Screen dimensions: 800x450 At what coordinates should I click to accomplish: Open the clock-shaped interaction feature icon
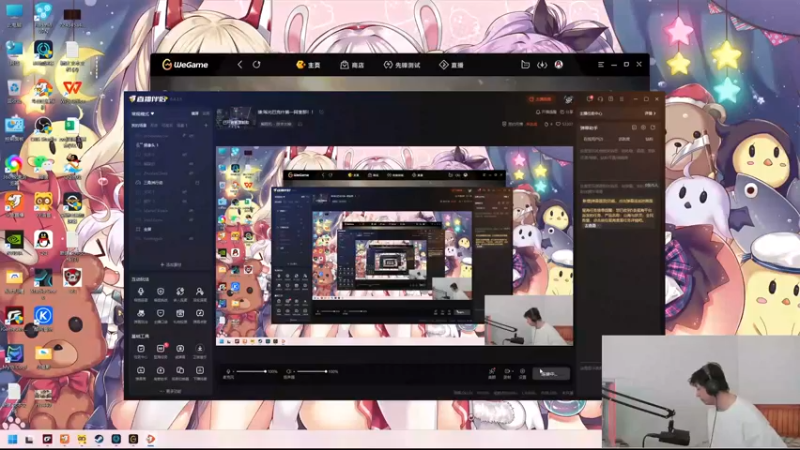point(199,315)
